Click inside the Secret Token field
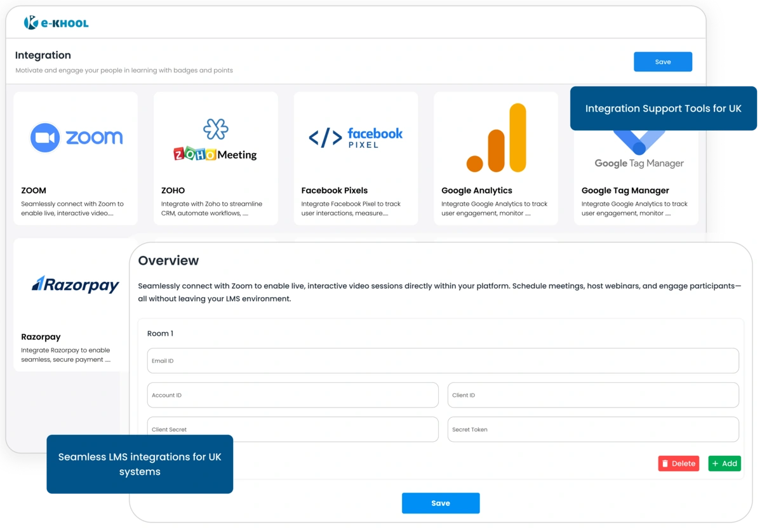Image resolution: width=762 pixels, height=532 pixels. coord(592,429)
